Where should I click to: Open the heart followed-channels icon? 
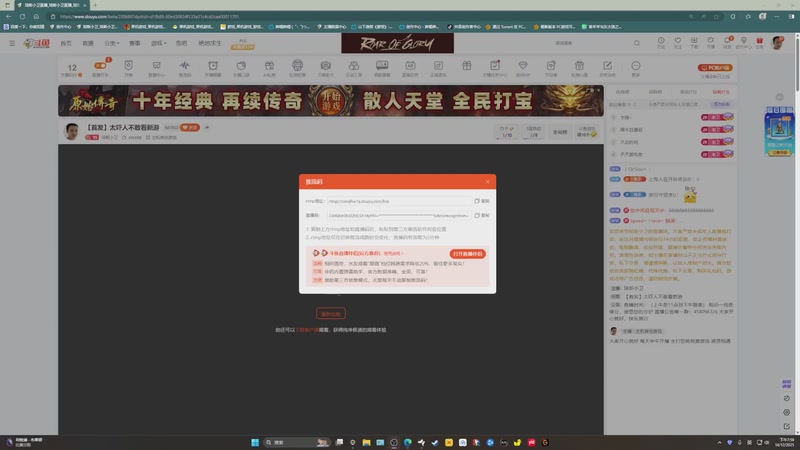click(678, 41)
